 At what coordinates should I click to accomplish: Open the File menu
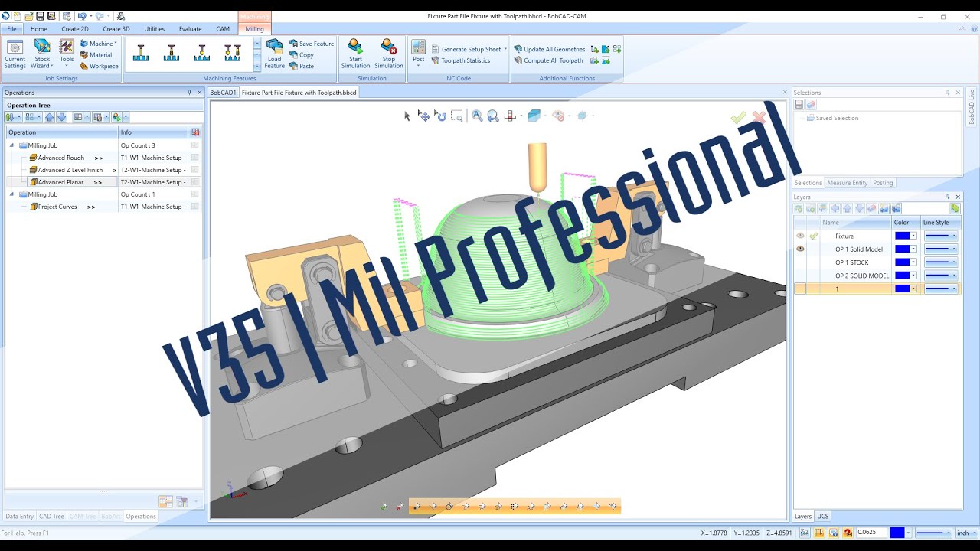click(x=11, y=29)
